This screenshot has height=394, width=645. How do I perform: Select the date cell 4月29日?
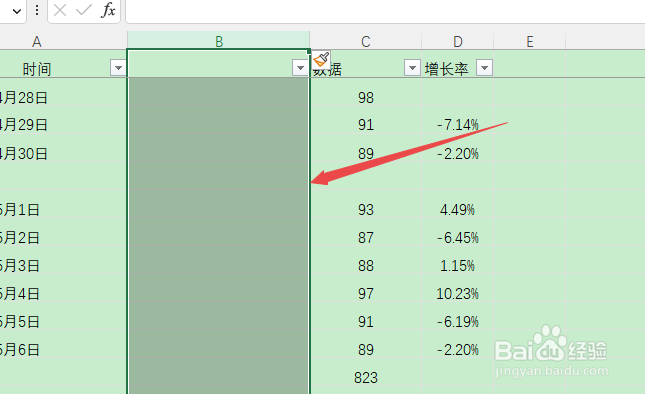[63, 120]
